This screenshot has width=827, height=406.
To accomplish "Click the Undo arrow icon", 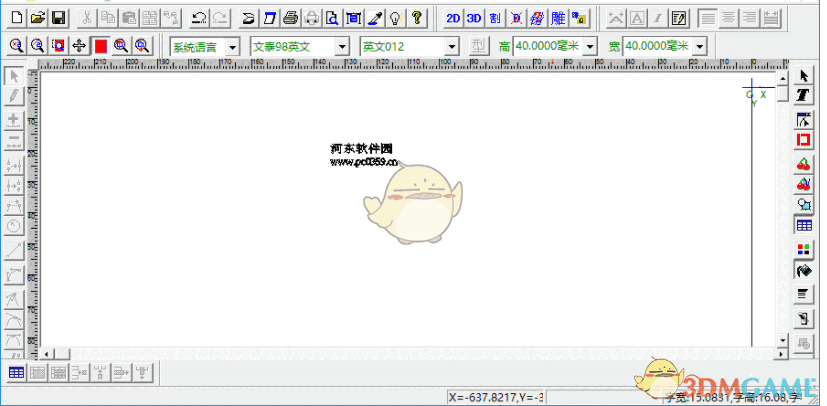I will coord(198,18).
